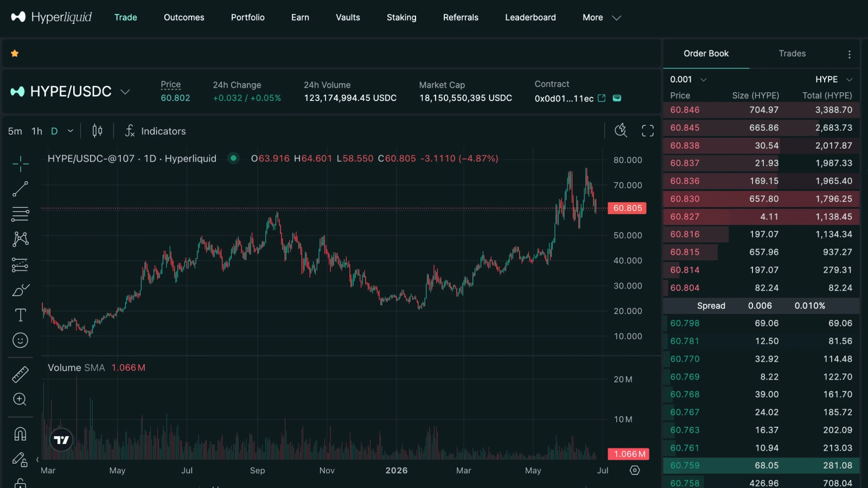The height and width of the screenshot is (488, 868).
Task: Open the emoji sticker tool
Action: pos(20,341)
